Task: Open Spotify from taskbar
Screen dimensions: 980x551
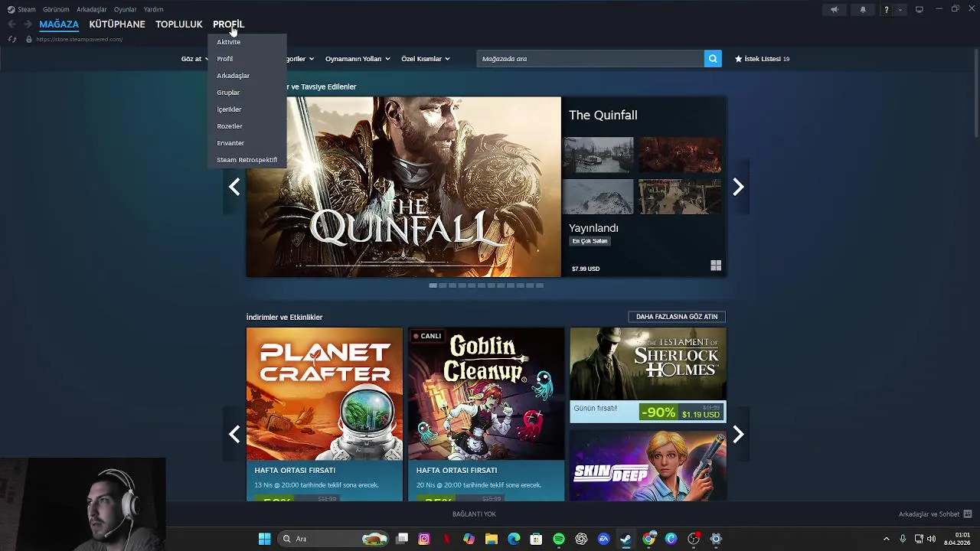Action: [x=559, y=539]
